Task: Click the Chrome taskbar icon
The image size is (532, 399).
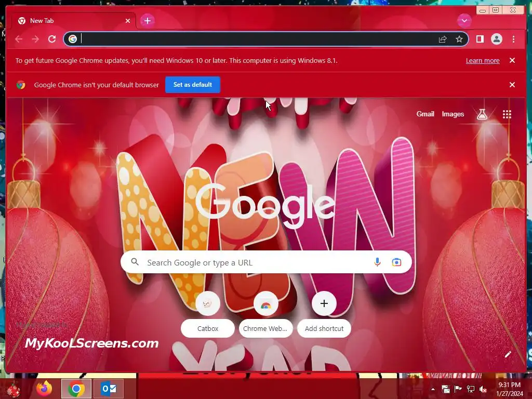Action: click(76, 389)
